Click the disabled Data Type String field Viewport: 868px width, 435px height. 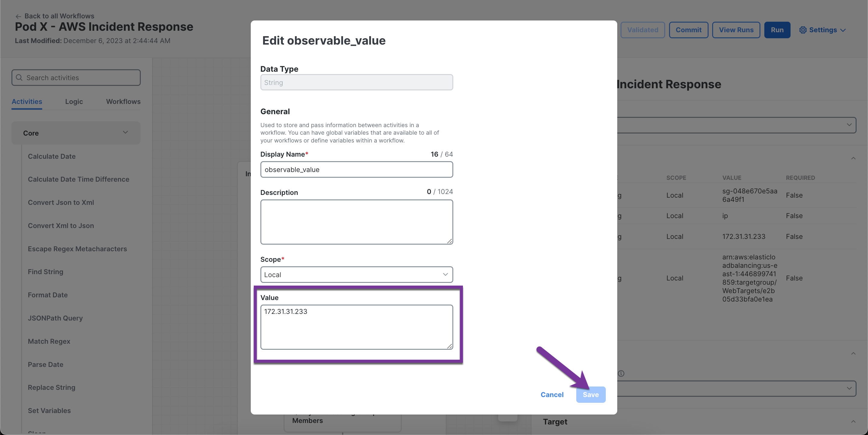coord(357,82)
